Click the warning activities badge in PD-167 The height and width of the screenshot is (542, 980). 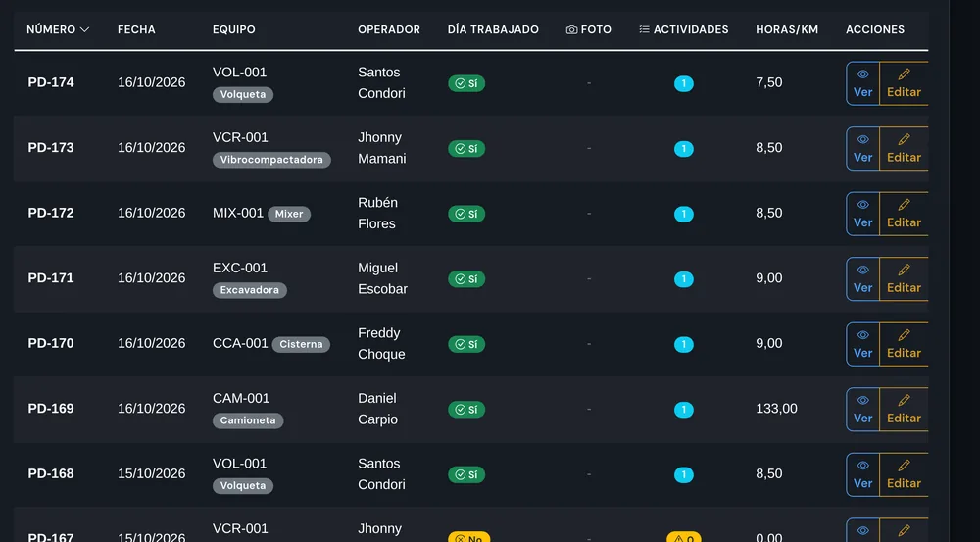tap(684, 538)
